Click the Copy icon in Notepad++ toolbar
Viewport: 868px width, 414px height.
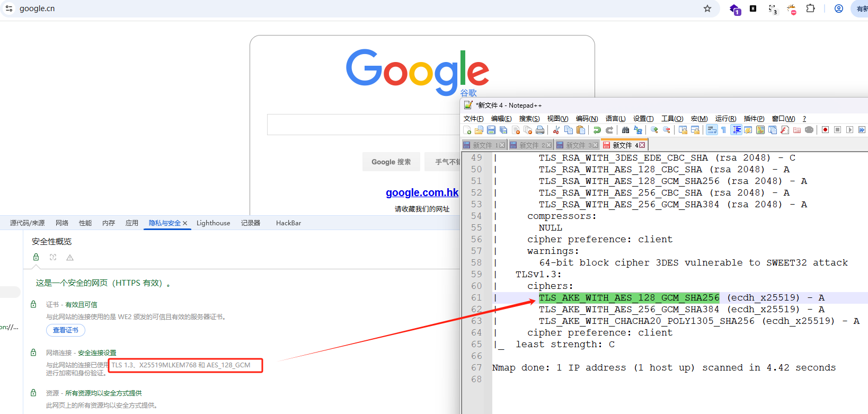coord(568,130)
